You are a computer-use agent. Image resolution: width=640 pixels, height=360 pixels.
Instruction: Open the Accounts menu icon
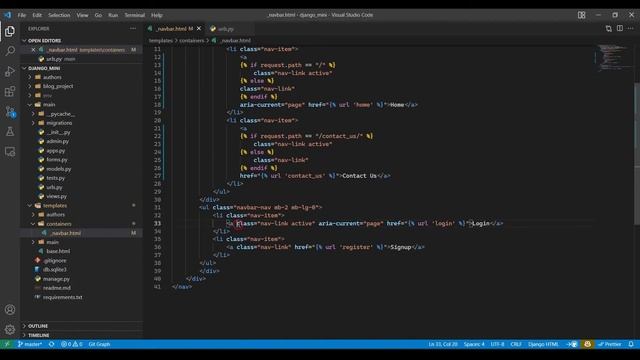point(10,309)
